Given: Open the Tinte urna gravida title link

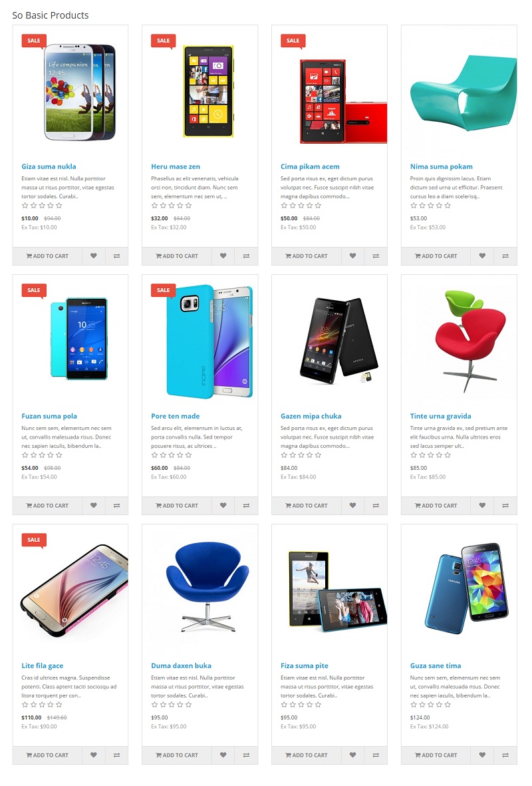Looking at the screenshot, I should pos(440,416).
